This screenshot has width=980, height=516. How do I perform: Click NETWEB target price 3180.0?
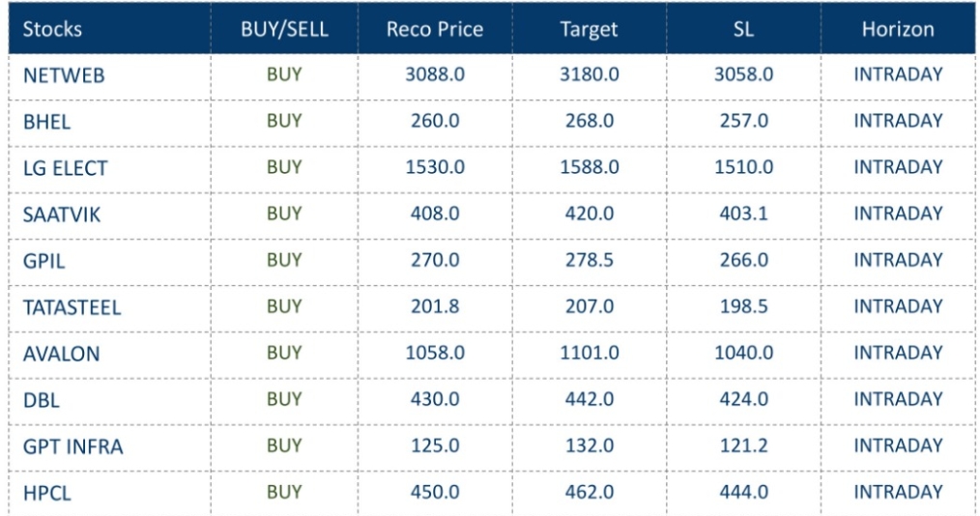pos(589,74)
